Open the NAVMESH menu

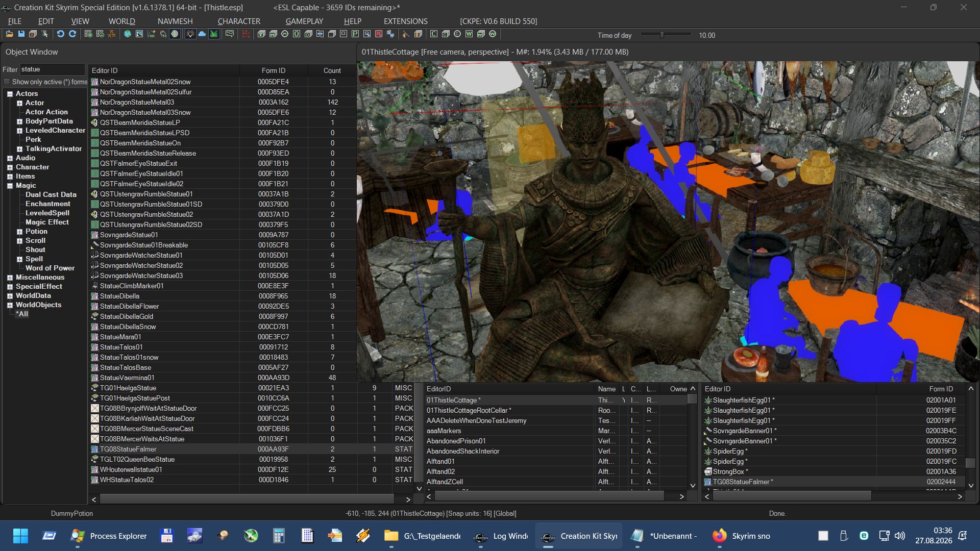coord(175,21)
